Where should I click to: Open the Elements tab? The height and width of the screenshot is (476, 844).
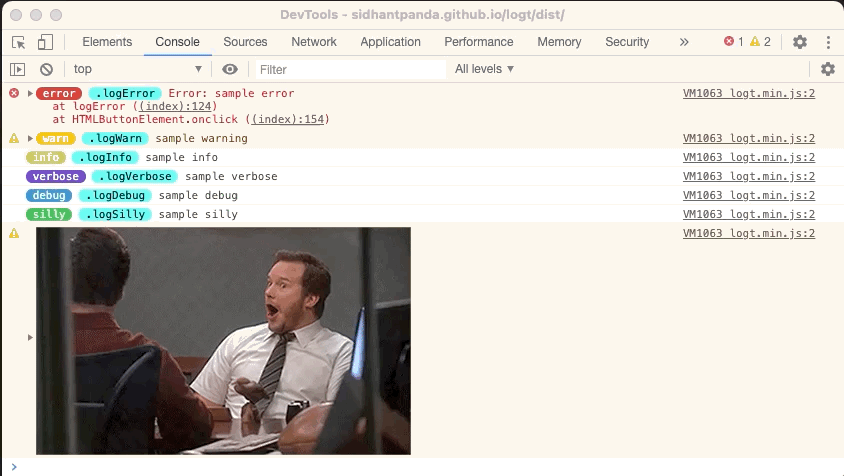tap(107, 42)
